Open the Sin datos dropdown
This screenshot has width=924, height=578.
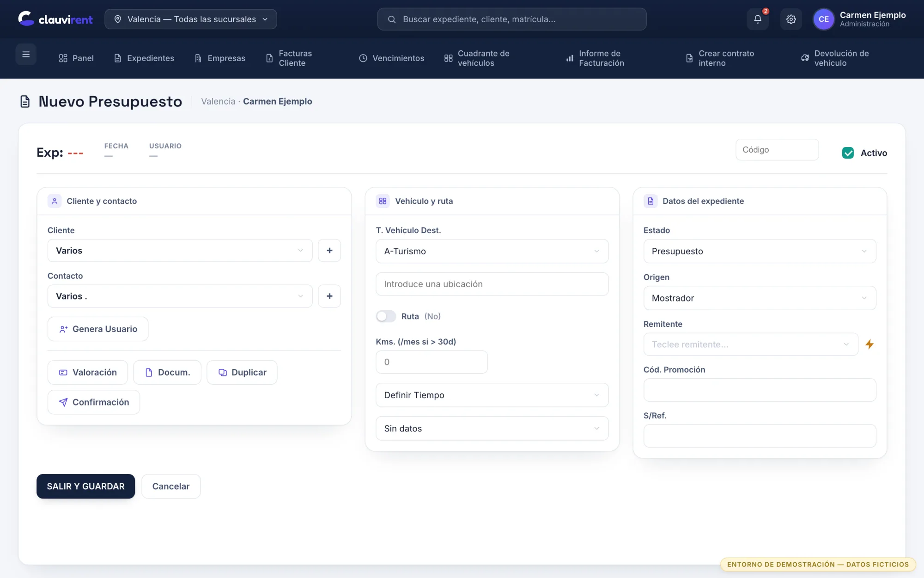click(492, 428)
